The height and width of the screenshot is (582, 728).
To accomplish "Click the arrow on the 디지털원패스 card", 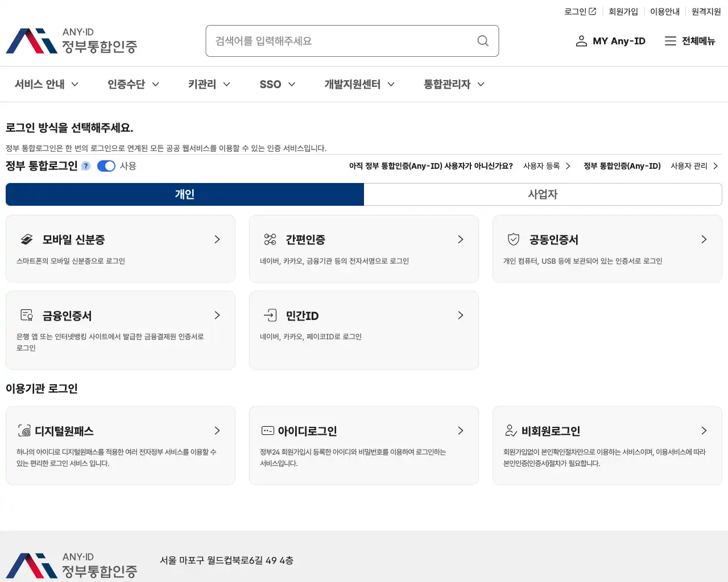I will [217, 431].
